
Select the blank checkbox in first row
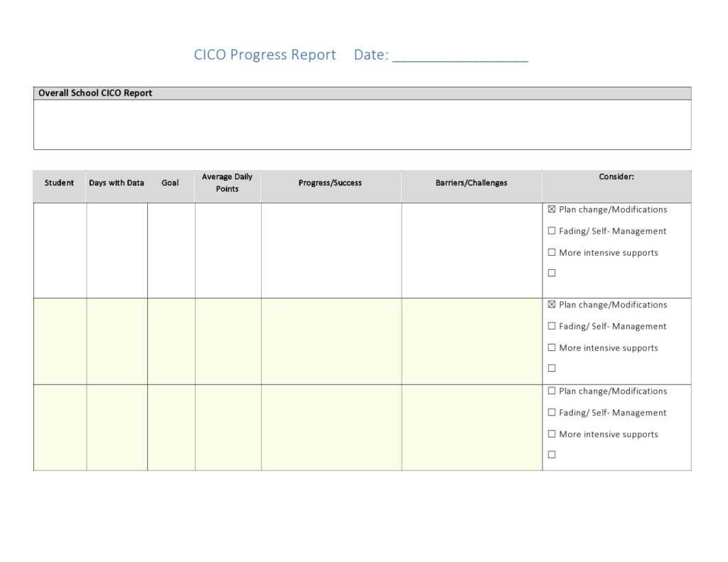tap(552, 272)
